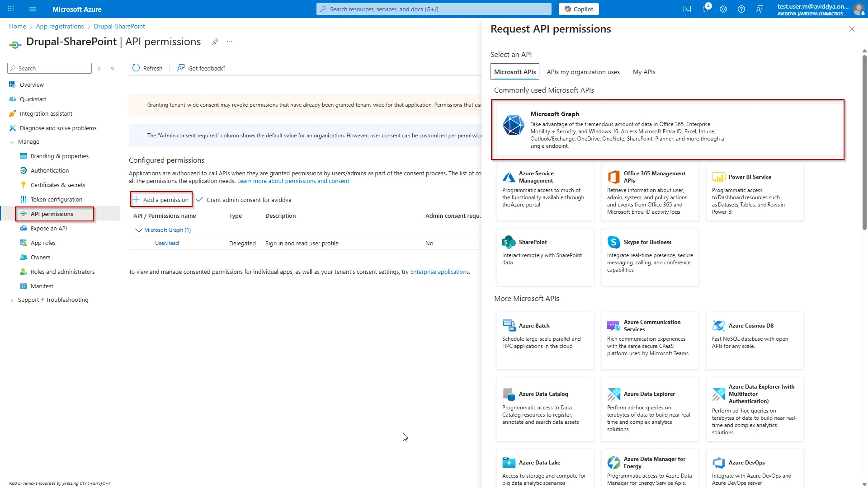
Task: Open Diagnose and solve problems
Action: click(58, 128)
